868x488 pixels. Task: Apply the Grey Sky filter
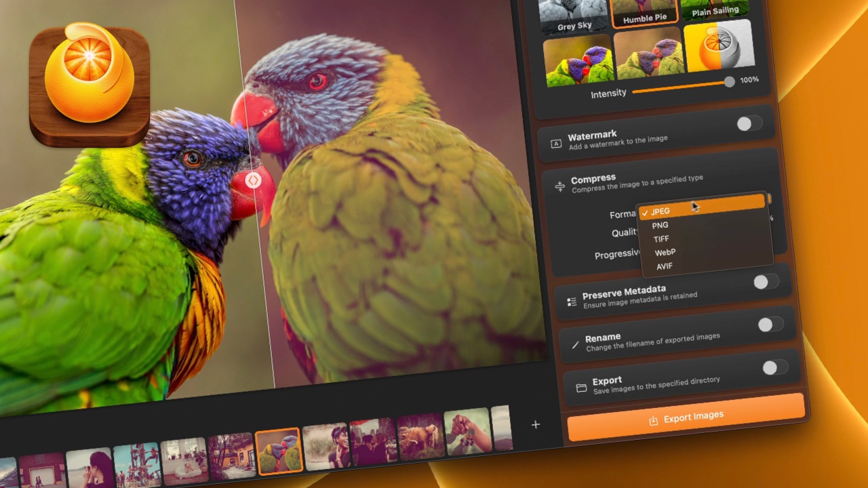[x=575, y=16]
